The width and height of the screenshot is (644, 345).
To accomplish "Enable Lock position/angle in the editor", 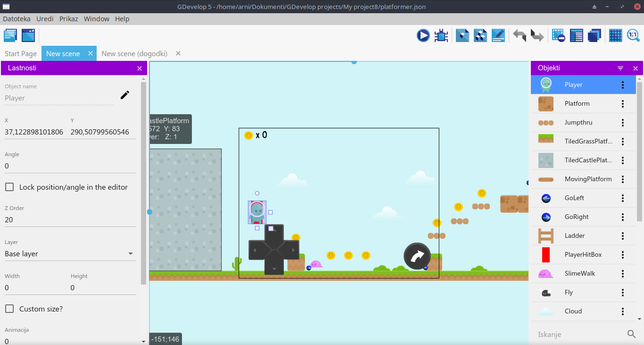I will pos(9,187).
